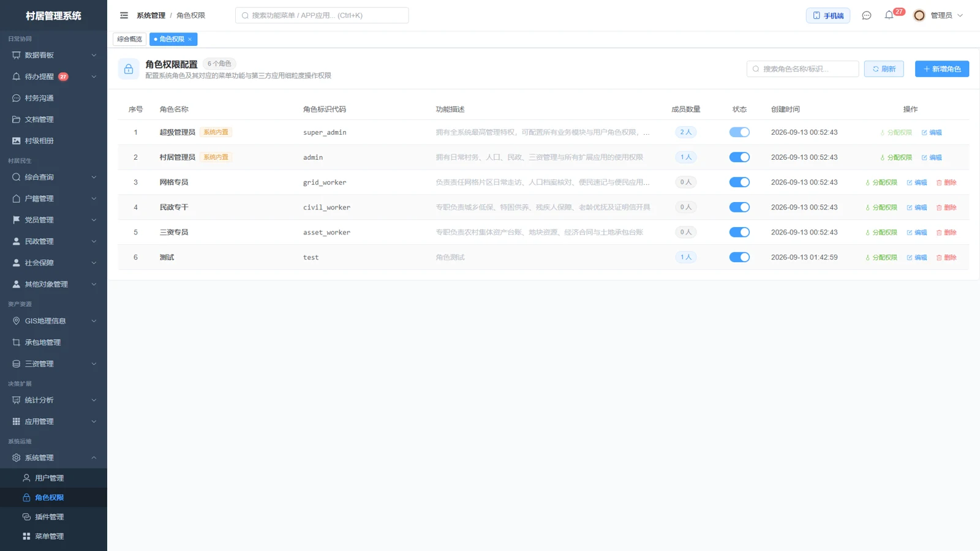Viewport: 980px width, 551px height.
Task: Expand the 待办提醒 sidebar menu
Action: tap(54, 77)
